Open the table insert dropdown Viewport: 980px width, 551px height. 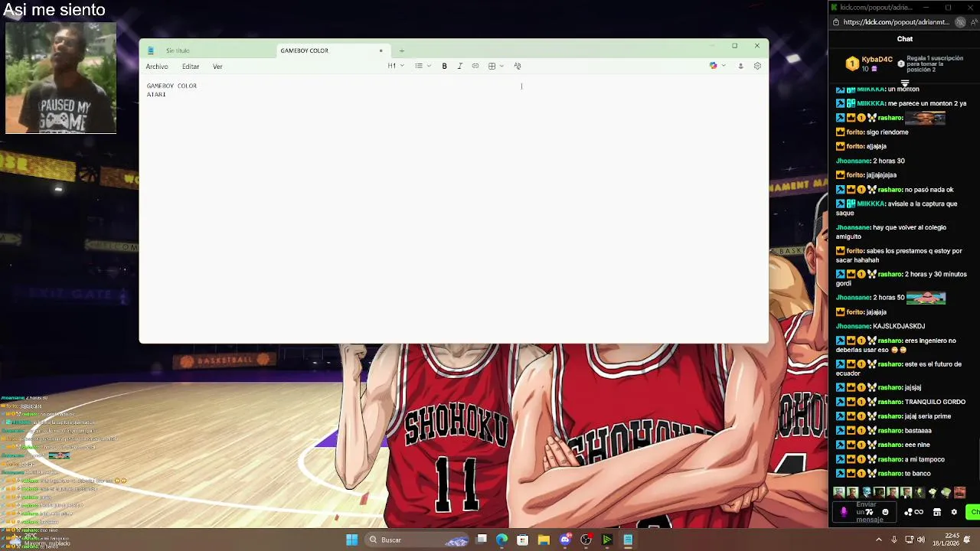[495, 66]
